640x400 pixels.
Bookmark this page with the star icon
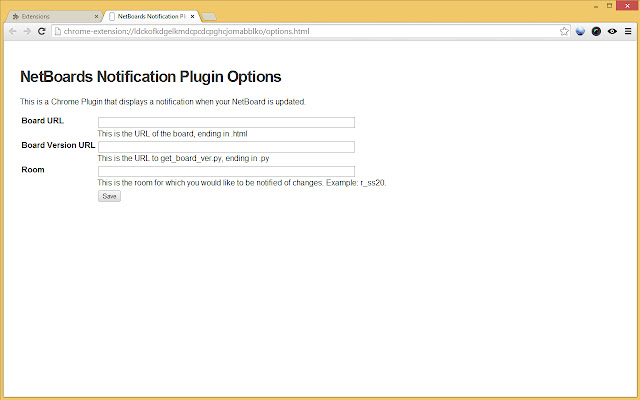564,31
